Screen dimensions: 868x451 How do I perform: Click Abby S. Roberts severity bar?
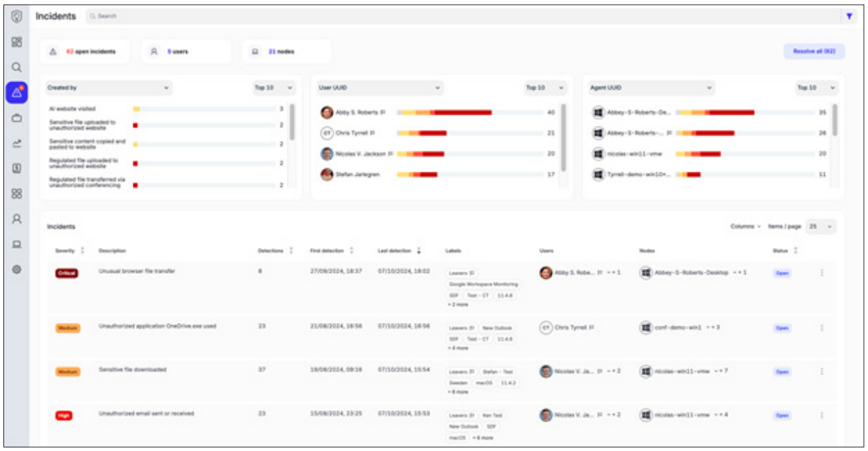(444, 112)
